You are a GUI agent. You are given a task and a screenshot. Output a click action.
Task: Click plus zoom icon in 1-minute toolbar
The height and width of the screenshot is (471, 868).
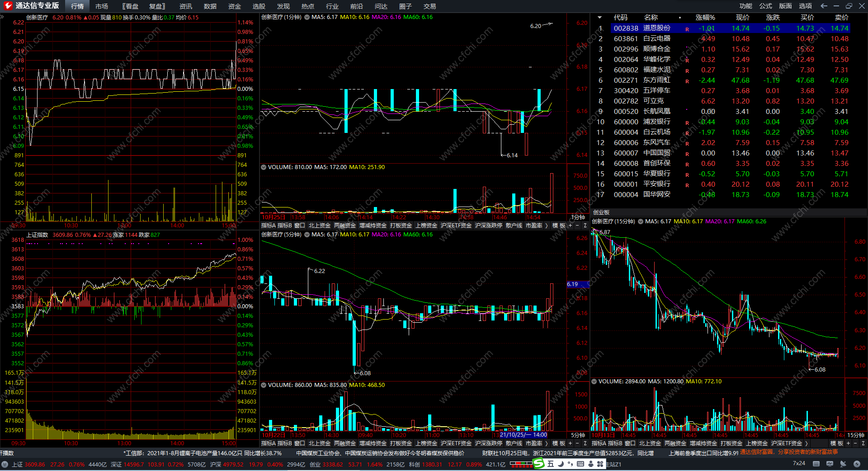pyautogui.click(x=570, y=226)
